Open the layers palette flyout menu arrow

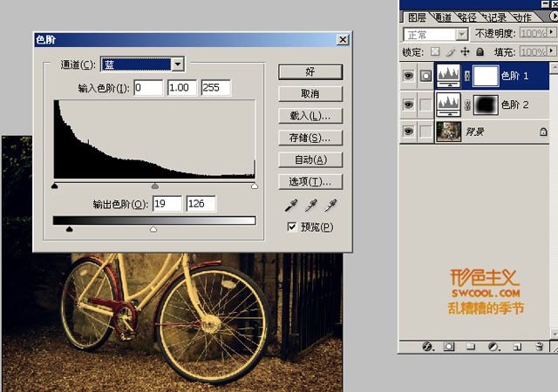point(554,16)
